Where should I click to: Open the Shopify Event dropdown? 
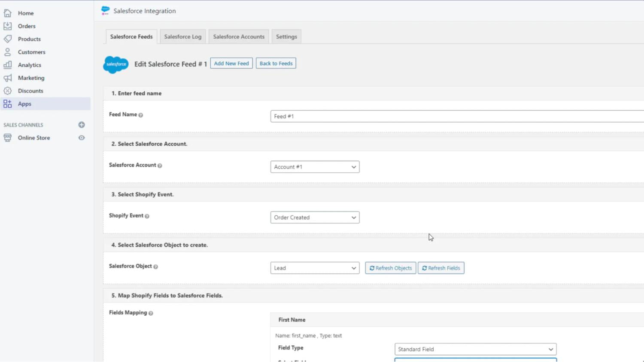point(315,217)
